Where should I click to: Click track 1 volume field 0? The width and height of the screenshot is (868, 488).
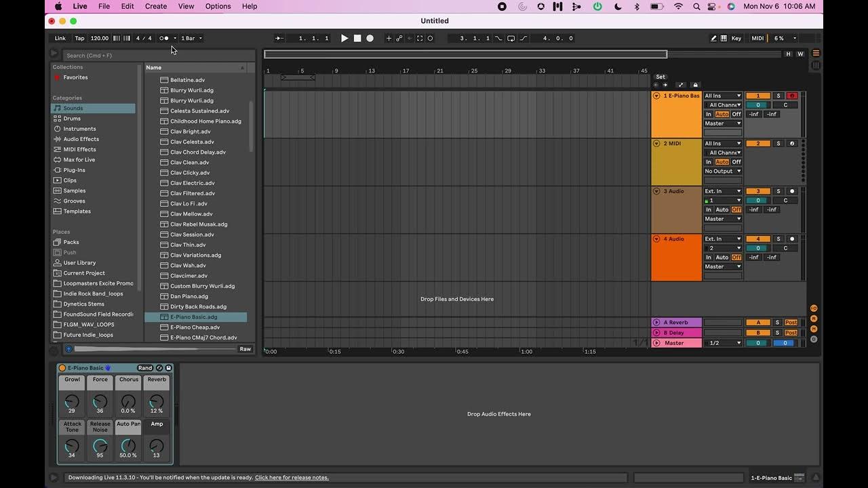pos(758,105)
